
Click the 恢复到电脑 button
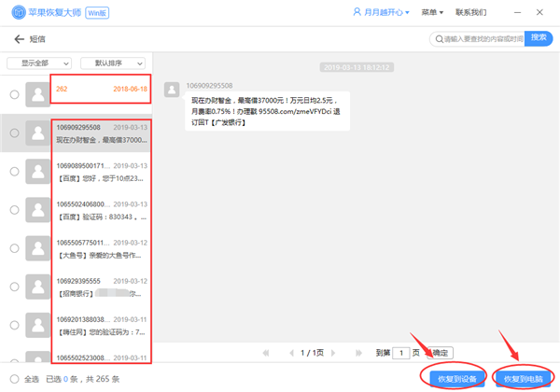pos(523,378)
